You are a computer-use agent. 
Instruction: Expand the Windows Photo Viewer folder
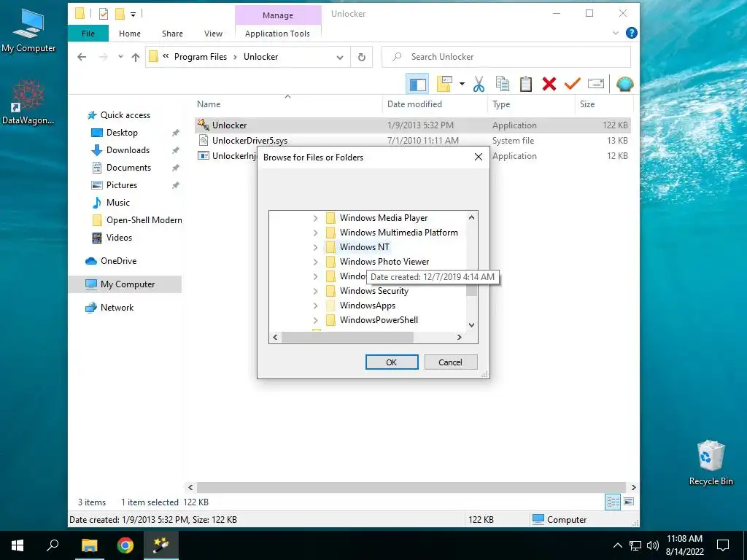(x=315, y=262)
